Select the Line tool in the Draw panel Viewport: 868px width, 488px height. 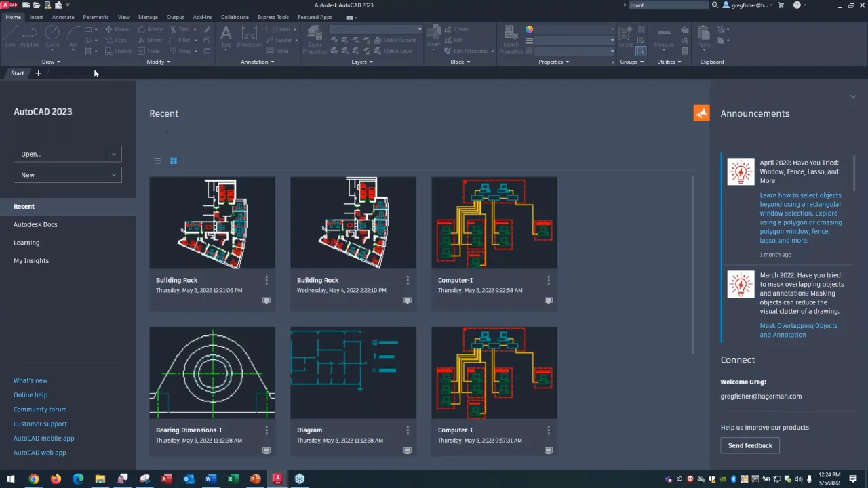(10, 37)
